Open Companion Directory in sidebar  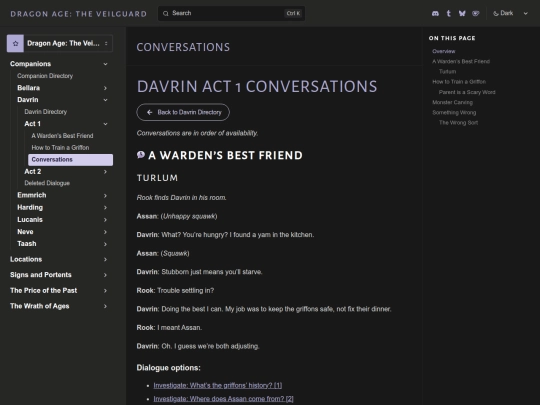(x=45, y=76)
